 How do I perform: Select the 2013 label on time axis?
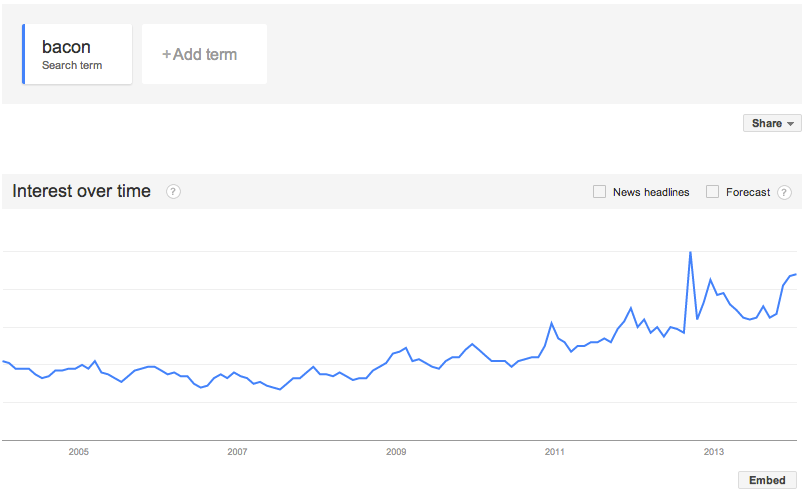tap(714, 452)
